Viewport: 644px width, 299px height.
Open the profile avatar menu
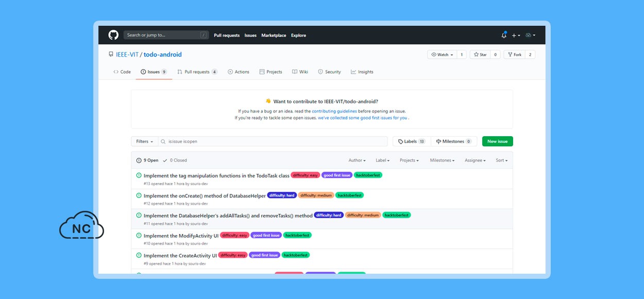[x=530, y=36]
